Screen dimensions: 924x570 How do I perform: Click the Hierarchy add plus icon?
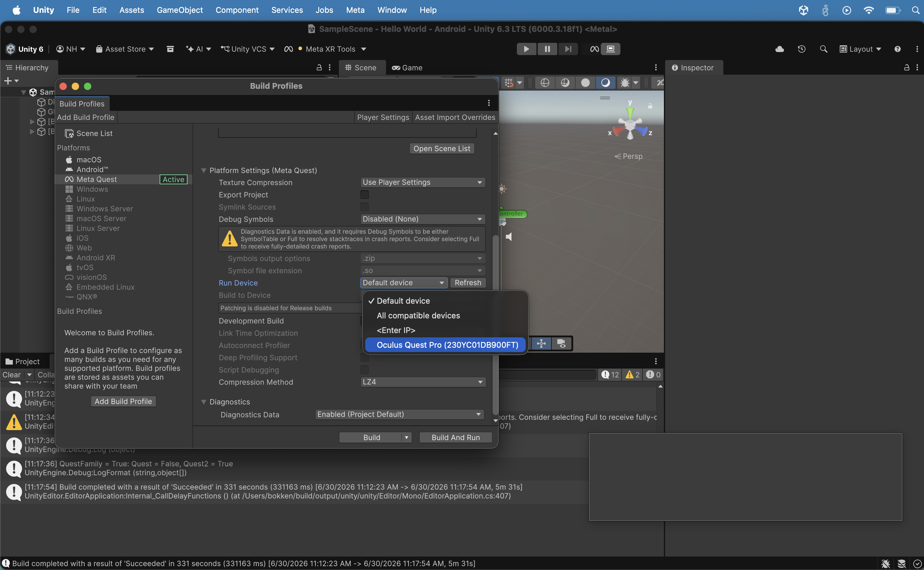pyautogui.click(x=8, y=81)
